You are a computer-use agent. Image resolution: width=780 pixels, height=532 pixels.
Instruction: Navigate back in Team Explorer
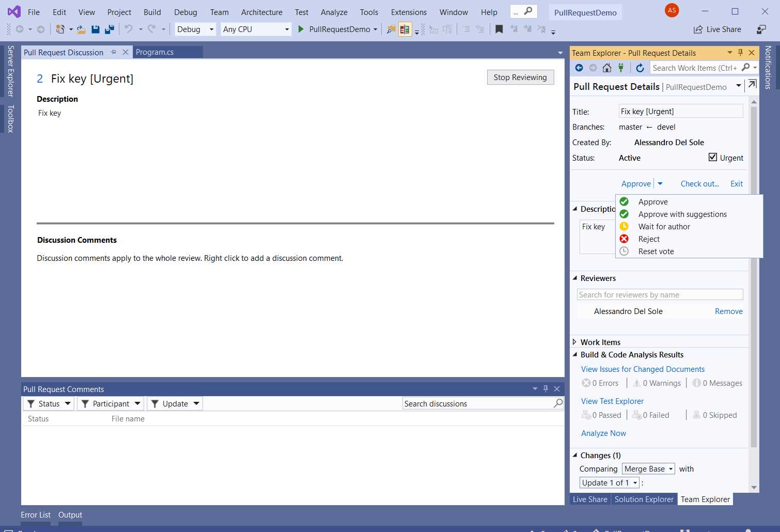tap(579, 68)
